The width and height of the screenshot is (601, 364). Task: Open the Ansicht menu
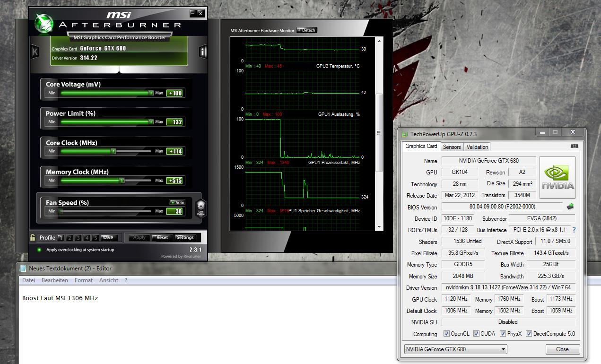(109, 280)
